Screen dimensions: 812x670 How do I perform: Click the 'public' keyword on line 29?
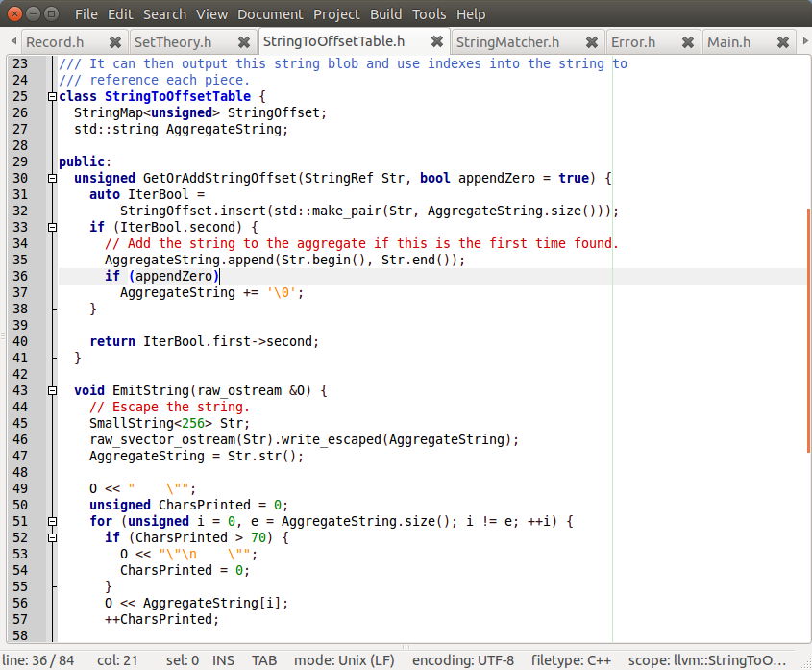click(82, 161)
